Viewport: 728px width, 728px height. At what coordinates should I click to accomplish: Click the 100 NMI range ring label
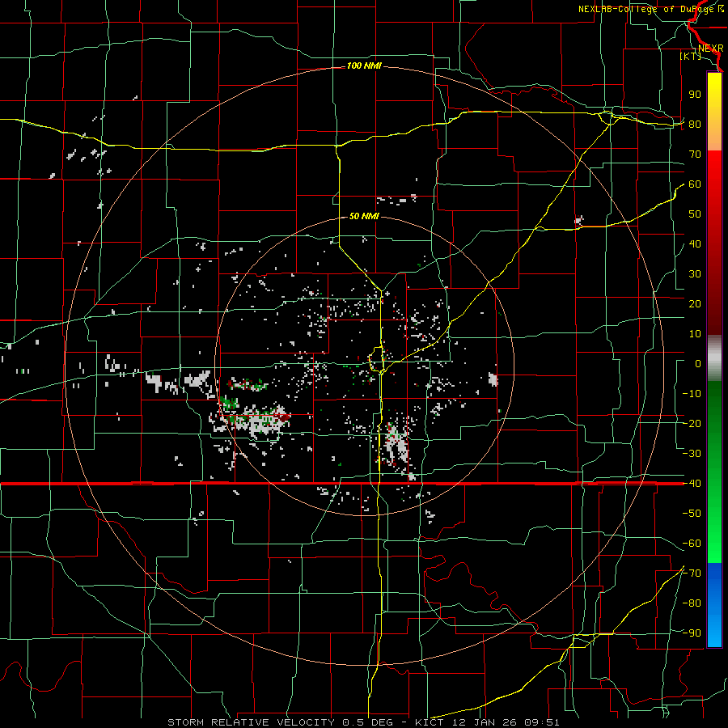coord(364,66)
